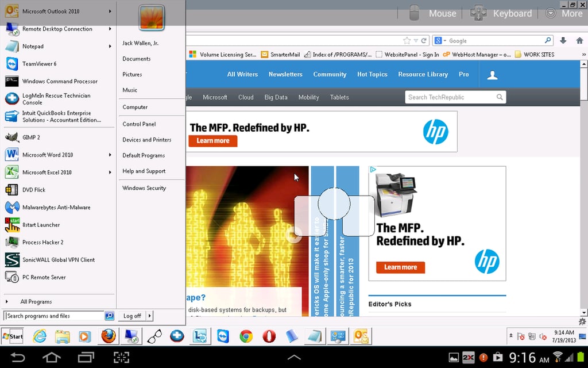Launch Google Chrome from the taskbar
Image resolution: width=588 pixels, height=368 pixels.
[x=246, y=336]
